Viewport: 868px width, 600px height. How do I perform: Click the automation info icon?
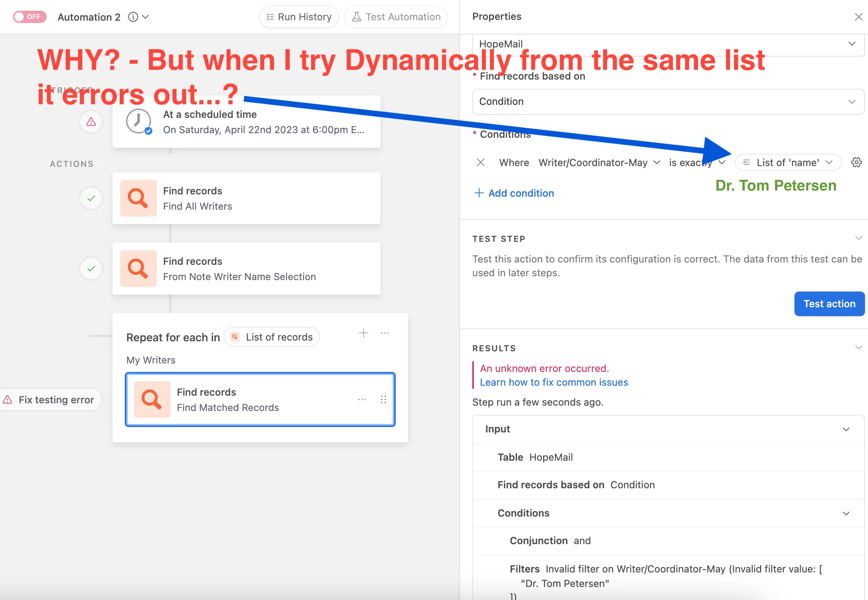[x=133, y=17]
